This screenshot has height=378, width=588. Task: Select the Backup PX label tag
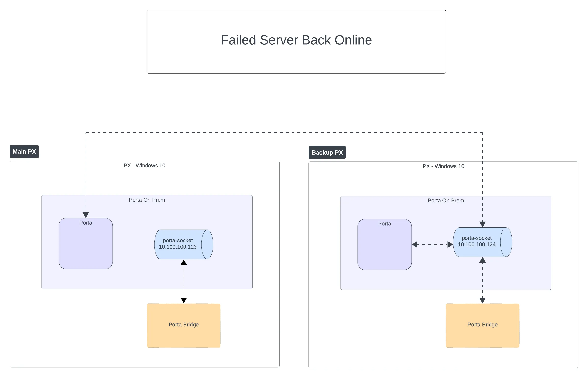[x=327, y=152]
